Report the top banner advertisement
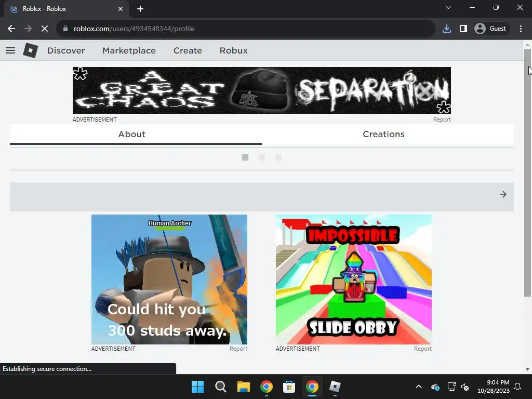The height and width of the screenshot is (399, 532). tap(442, 120)
